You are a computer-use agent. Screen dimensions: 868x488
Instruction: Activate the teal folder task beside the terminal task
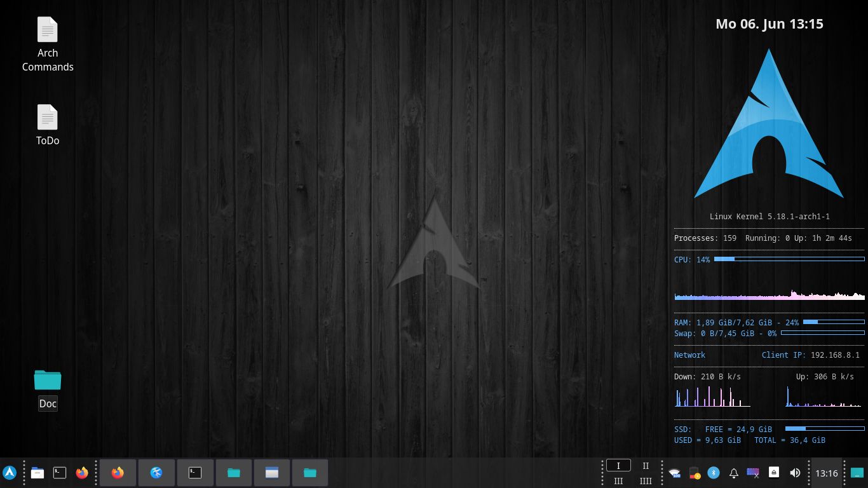coord(234,473)
